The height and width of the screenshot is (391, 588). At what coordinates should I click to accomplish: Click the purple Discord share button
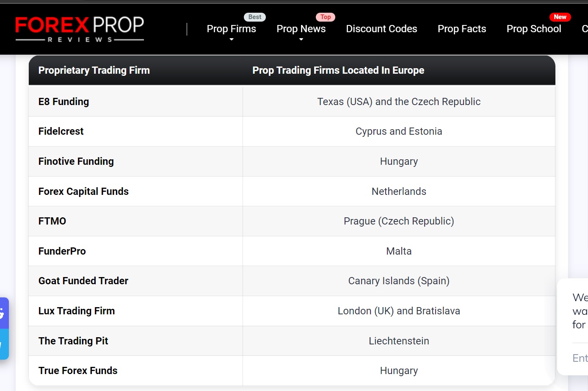[x=3, y=313]
